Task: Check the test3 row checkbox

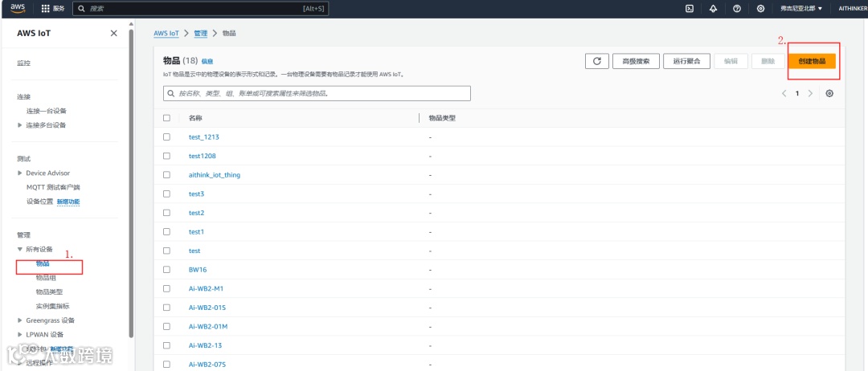Action: click(x=166, y=194)
